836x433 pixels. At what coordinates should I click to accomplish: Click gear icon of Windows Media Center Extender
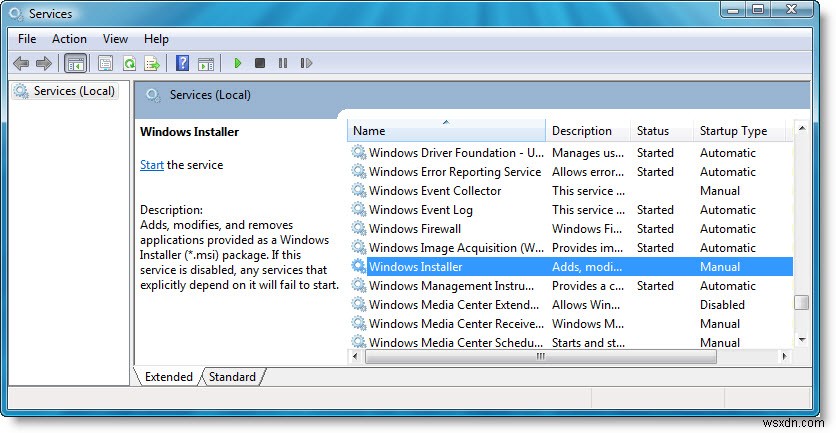[x=359, y=304]
